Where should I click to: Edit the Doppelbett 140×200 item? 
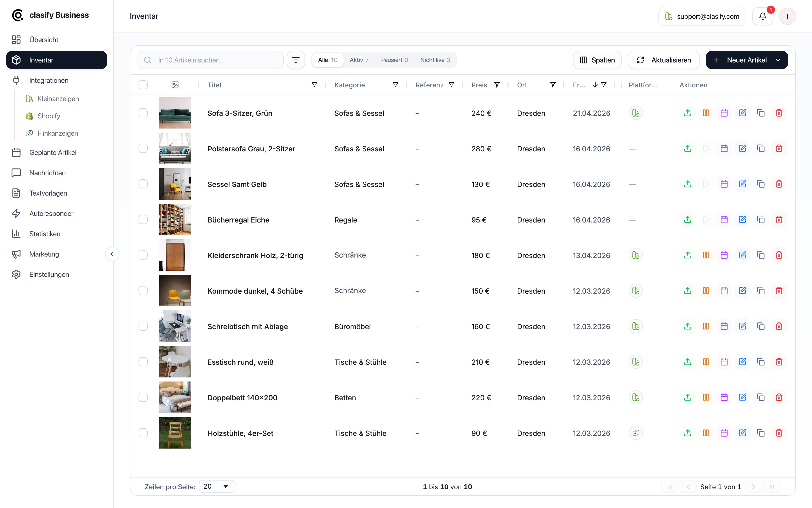(x=742, y=398)
